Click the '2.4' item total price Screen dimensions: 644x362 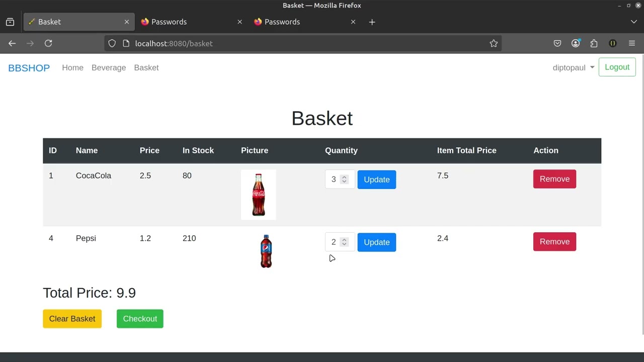click(443, 238)
